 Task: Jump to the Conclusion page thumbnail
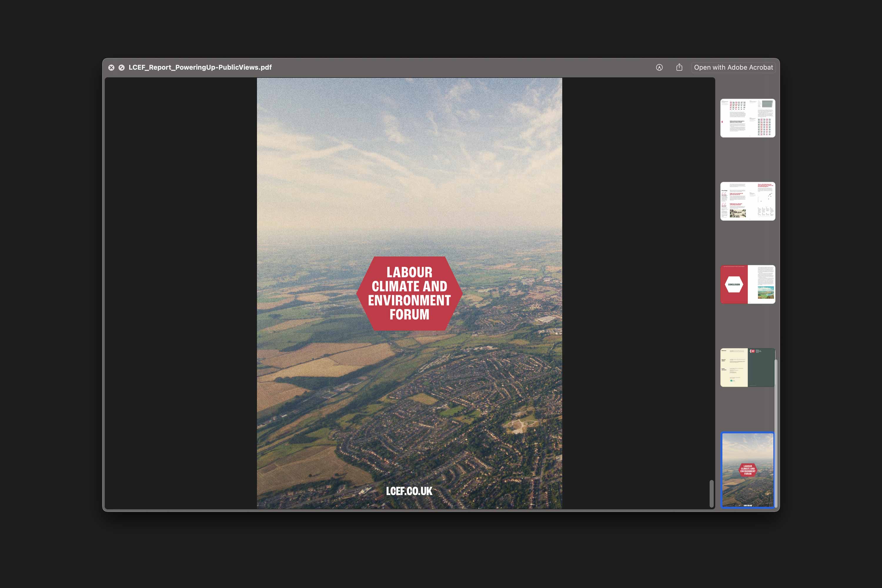pos(747,284)
